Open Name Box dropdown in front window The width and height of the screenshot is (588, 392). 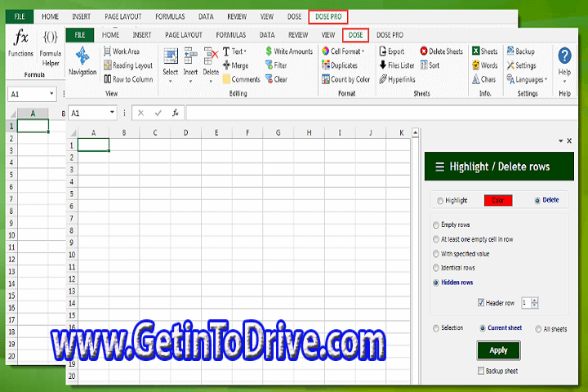click(112, 112)
